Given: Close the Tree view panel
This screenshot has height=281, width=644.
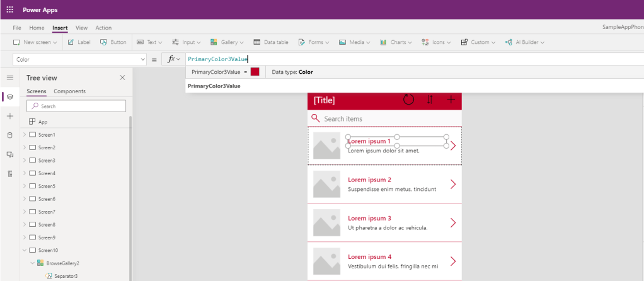Looking at the screenshot, I should point(122,77).
